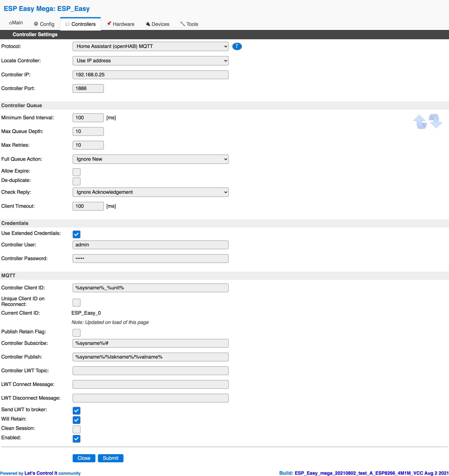Image resolution: width=449 pixels, height=476 pixels.
Task: Enable Unique Client ID on Reconnect
Action: point(76,302)
